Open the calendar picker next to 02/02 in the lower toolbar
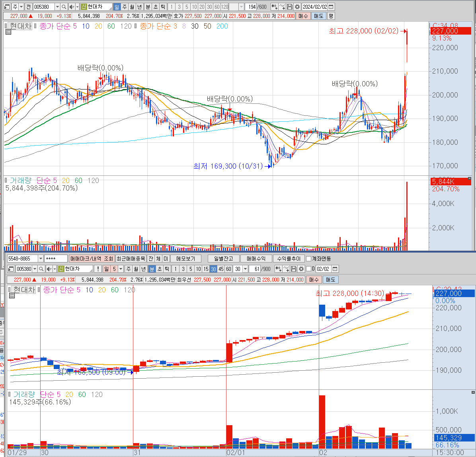The width and height of the screenshot is (476, 457). pyautogui.click(x=335, y=269)
